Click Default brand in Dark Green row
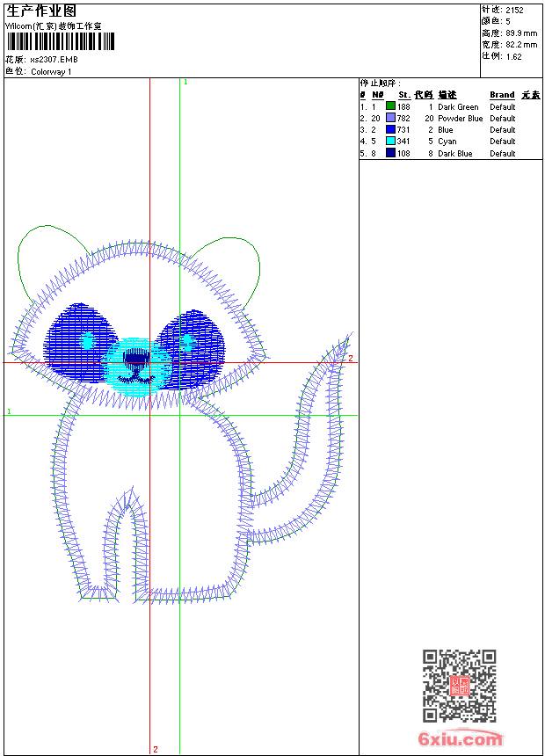The image size is (545, 756). click(503, 107)
